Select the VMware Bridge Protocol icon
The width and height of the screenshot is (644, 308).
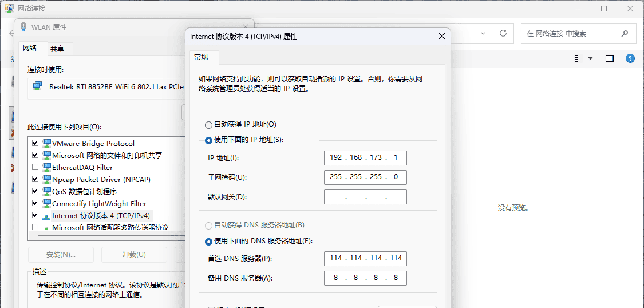pos(47,143)
